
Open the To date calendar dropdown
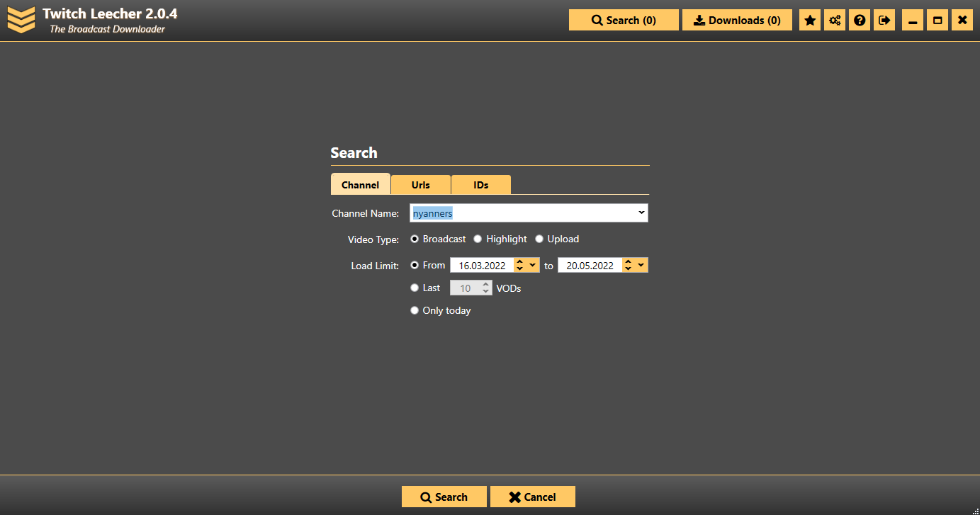pos(641,265)
